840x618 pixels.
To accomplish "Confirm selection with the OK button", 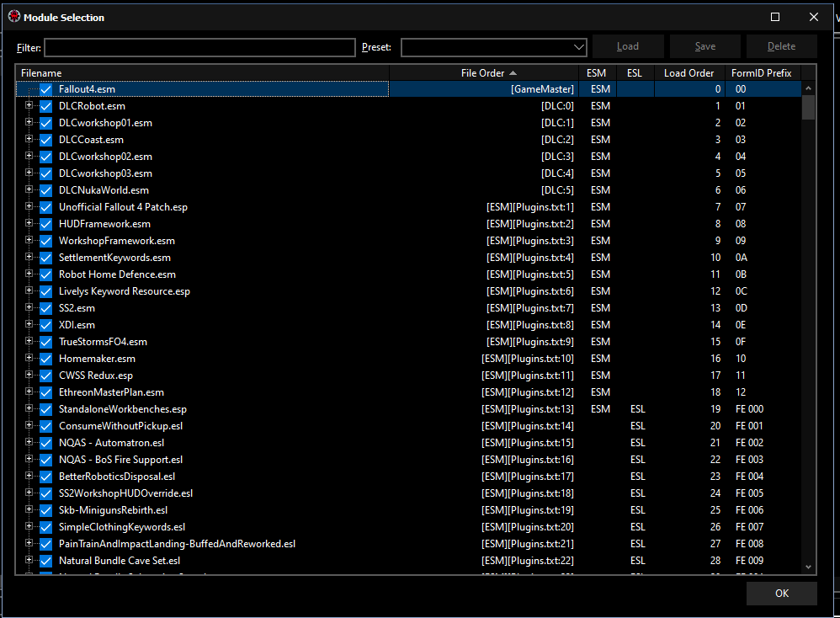I will pyautogui.click(x=782, y=594).
